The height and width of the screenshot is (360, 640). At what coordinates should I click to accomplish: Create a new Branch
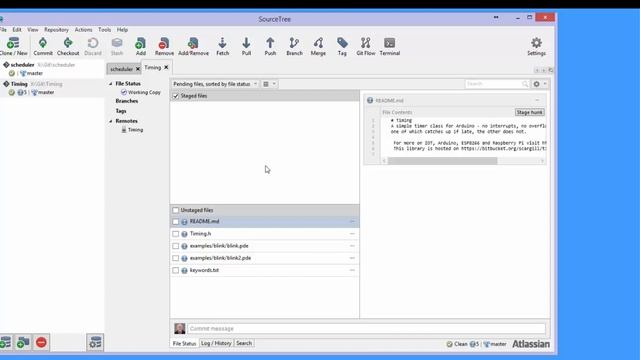(x=294, y=46)
